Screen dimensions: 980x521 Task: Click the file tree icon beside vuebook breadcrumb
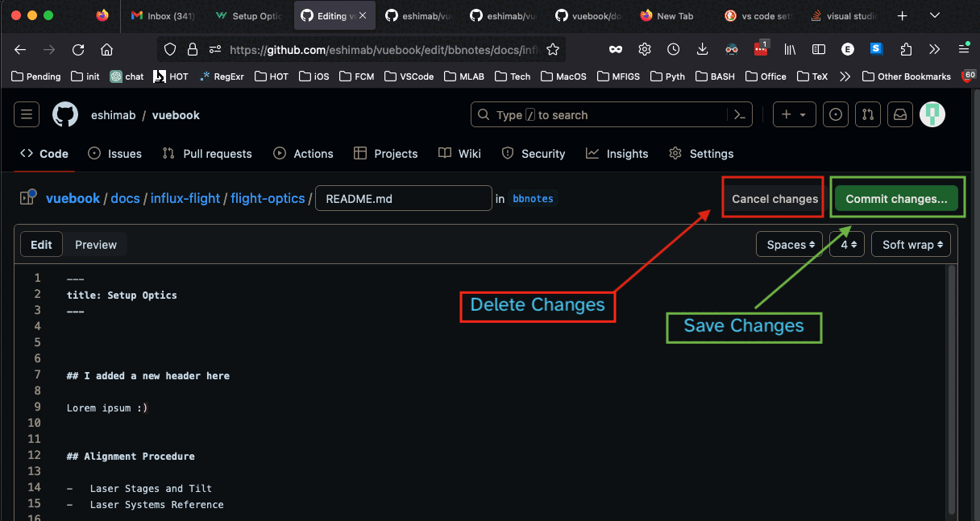(x=29, y=197)
